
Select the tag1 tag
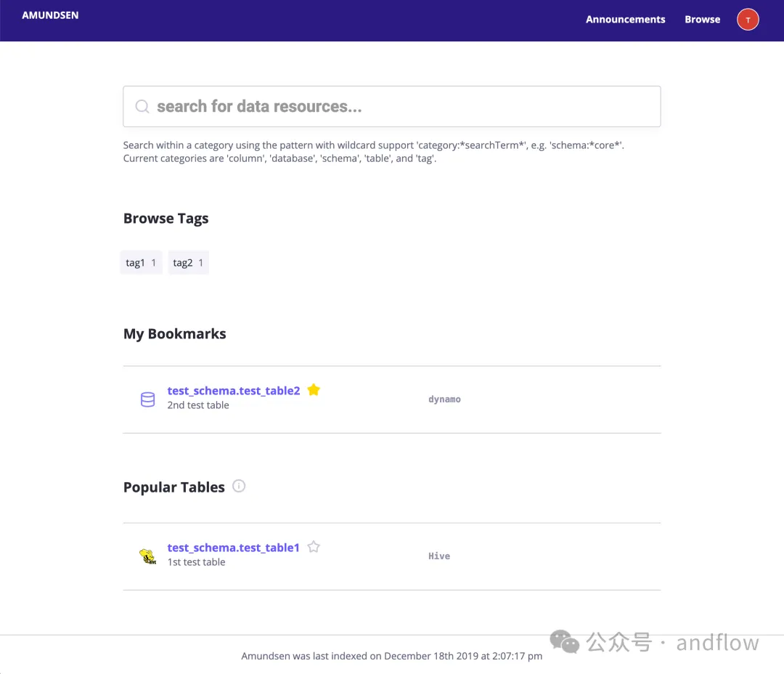[x=142, y=263]
